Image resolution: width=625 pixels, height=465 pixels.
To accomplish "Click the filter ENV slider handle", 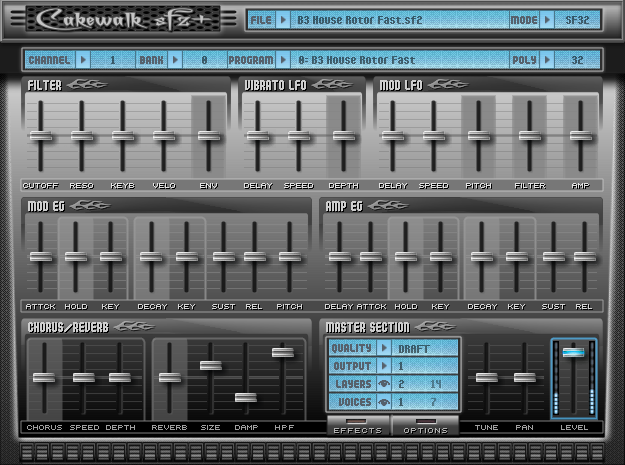I will click(x=209, y=136).
